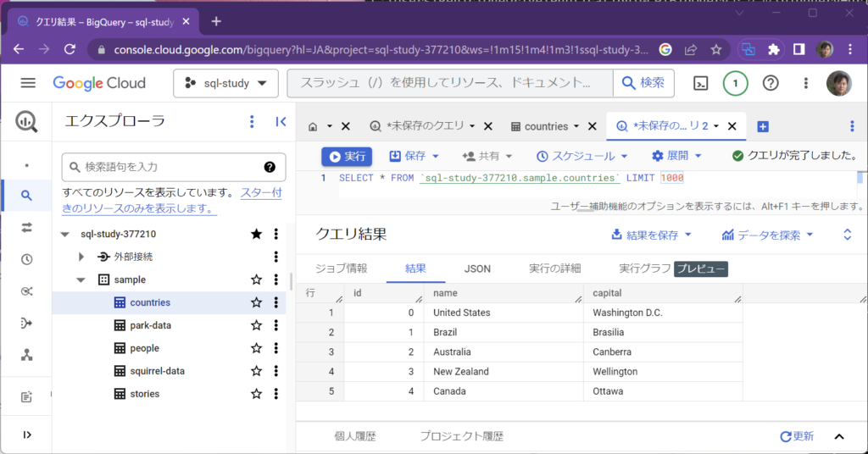Open the Explorer panel three-dot menu

252,122
